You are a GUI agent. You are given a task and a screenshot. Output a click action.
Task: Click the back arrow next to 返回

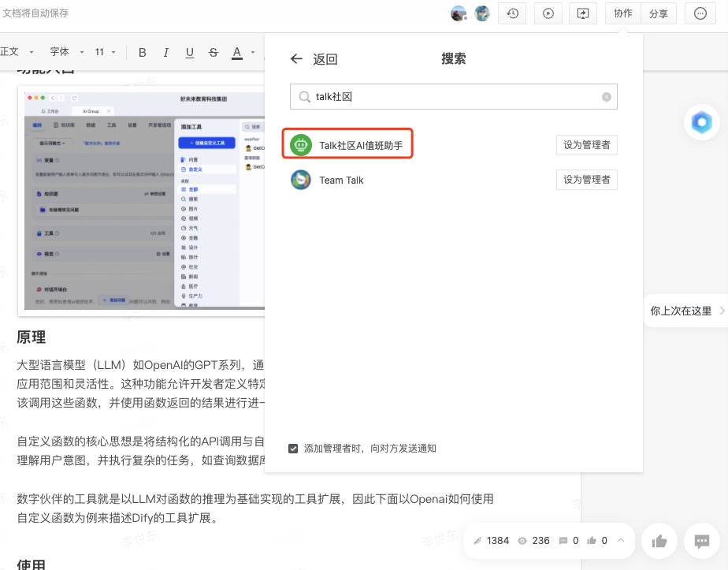click(296, 58)
